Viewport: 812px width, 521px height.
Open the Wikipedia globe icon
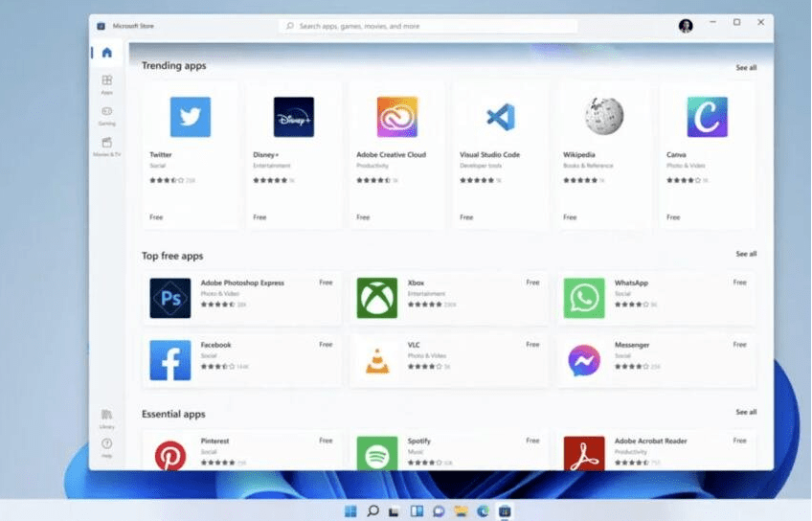point(604,117)
